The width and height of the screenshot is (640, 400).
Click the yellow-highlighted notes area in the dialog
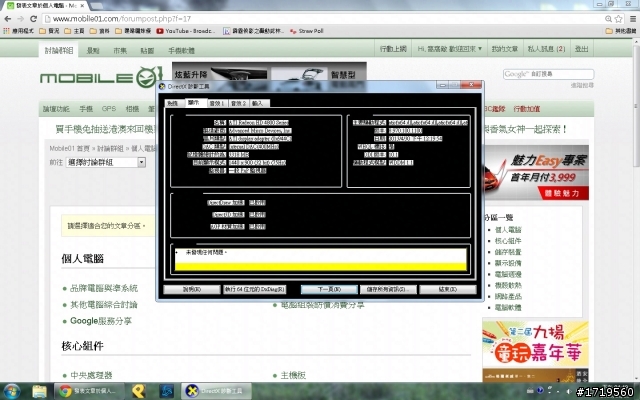(x=320, y=259)
